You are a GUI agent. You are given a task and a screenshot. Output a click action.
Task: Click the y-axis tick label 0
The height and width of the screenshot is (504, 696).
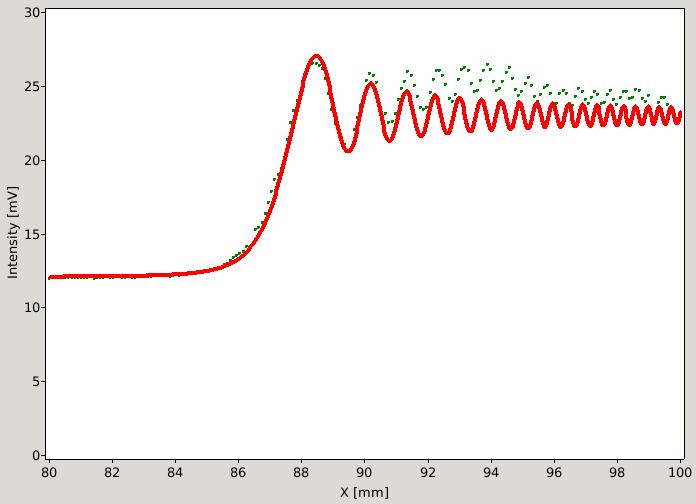(36, 455)
